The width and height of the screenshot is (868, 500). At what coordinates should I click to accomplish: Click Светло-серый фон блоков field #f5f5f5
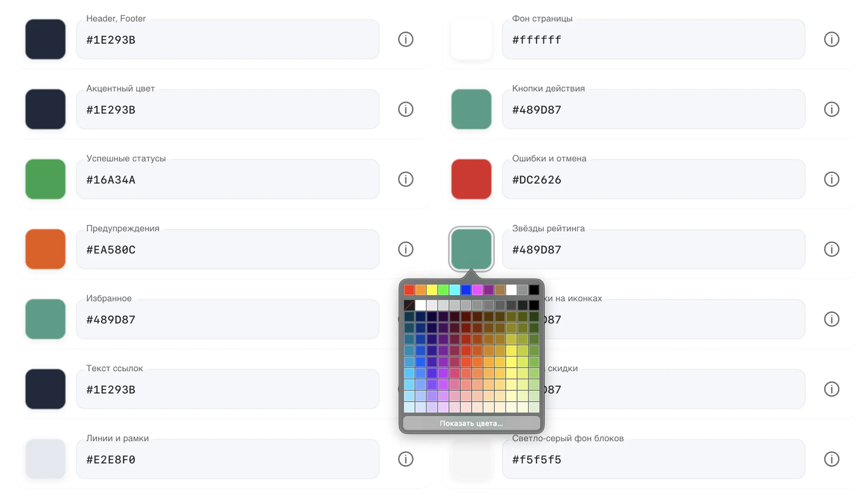[x=654, y=459]
